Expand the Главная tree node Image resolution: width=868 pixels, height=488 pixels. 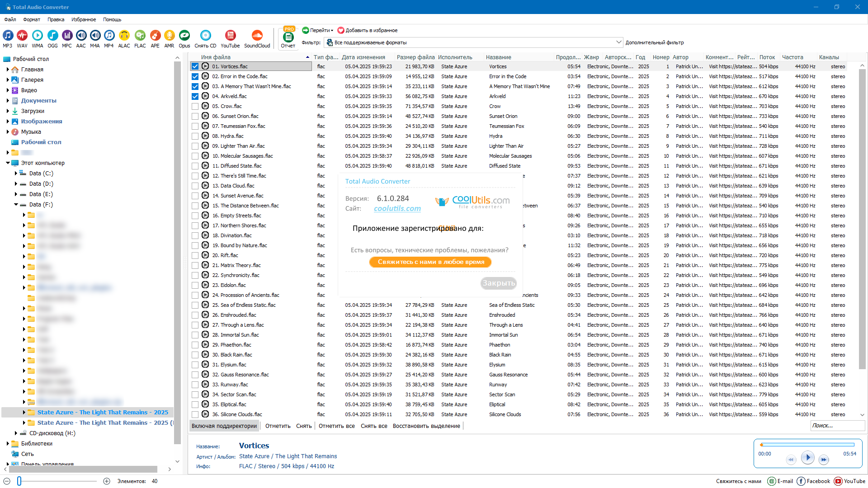click(8, 70)
